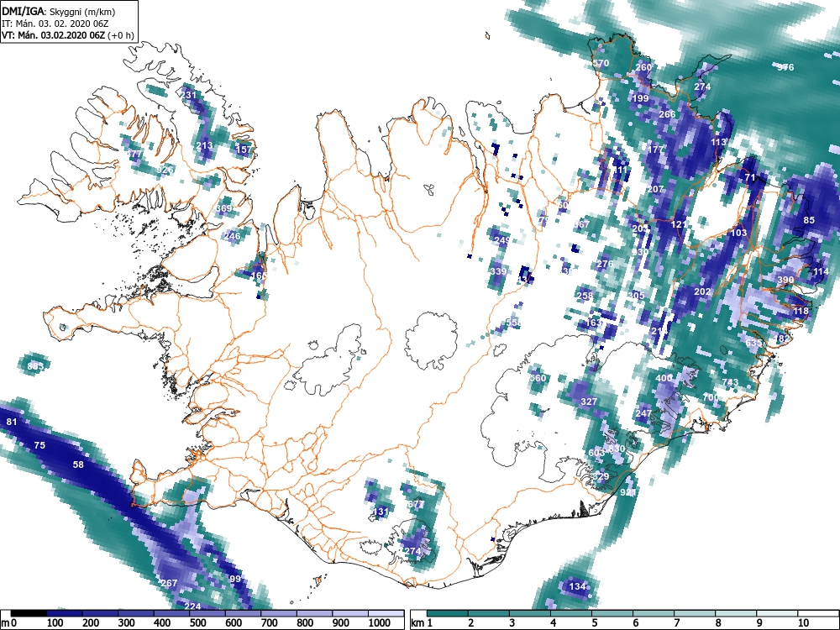
Task: Click visibility value 560 on the map
Action: pos(538,378)
